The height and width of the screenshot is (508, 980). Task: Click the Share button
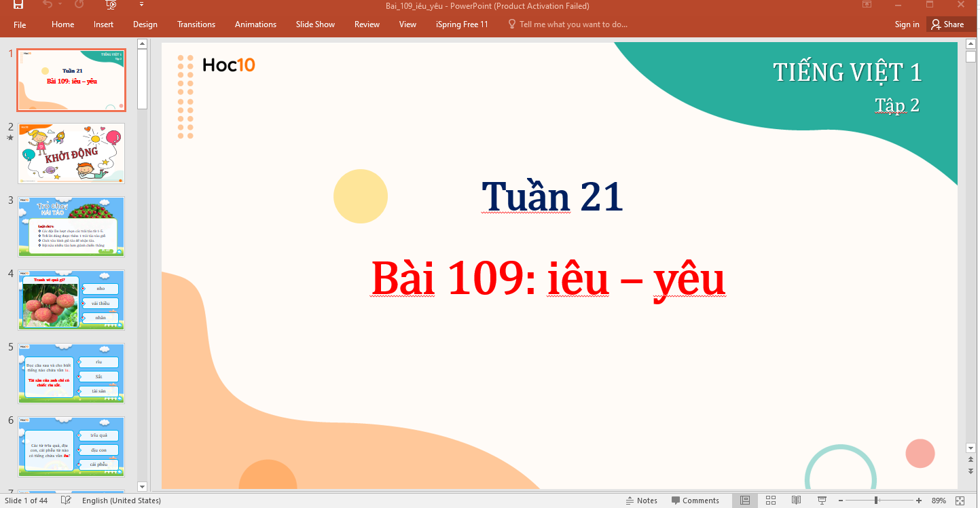[x=947, y=24]
